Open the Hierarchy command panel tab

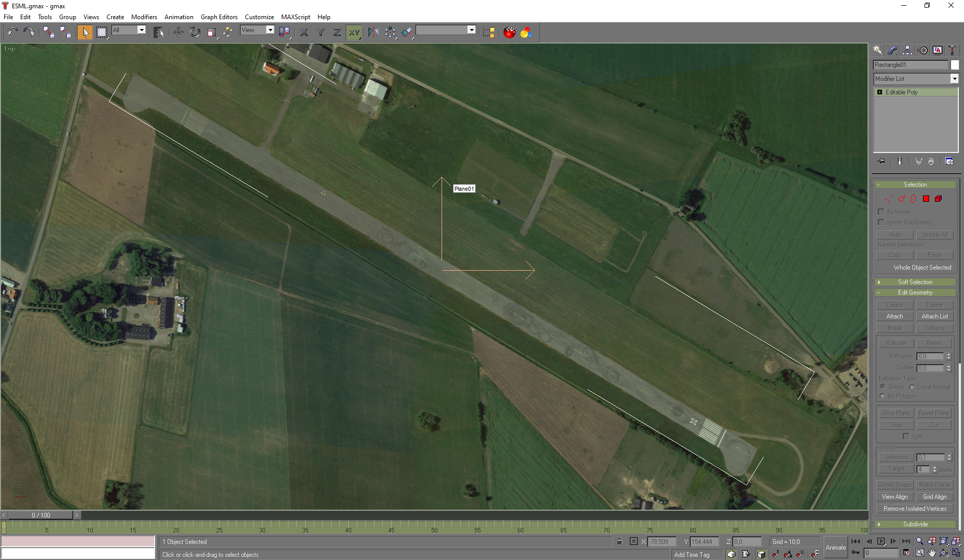click(x=907, y=50)
